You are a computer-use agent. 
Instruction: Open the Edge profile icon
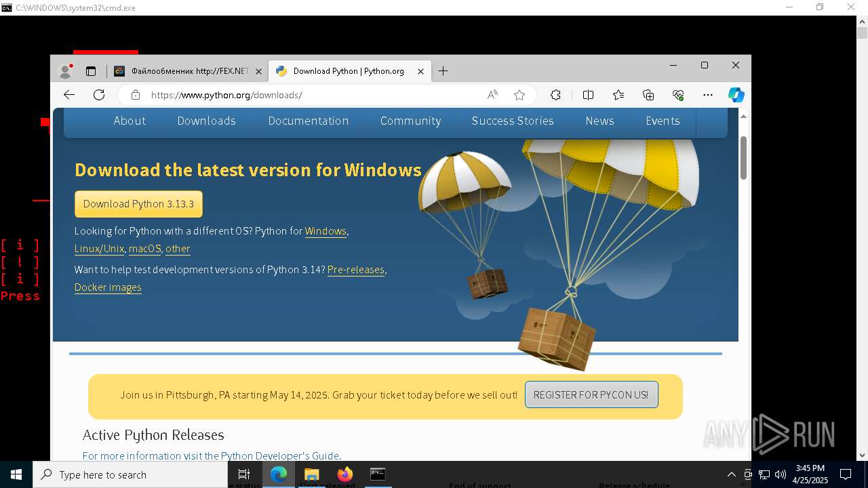pyautogui.click(x=66, y=71)
